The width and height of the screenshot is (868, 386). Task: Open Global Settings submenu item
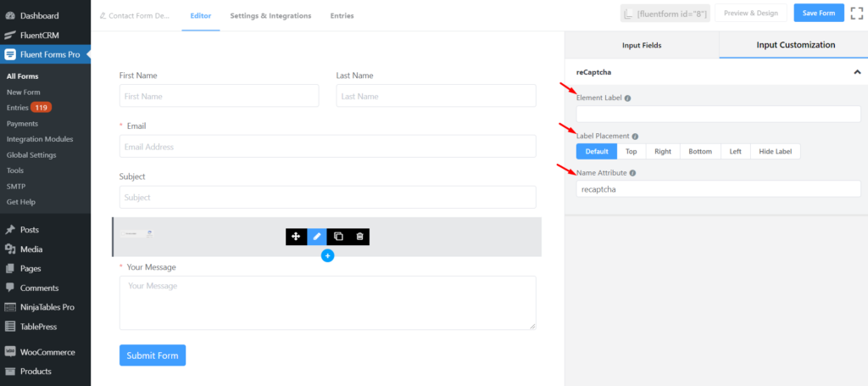31,155
